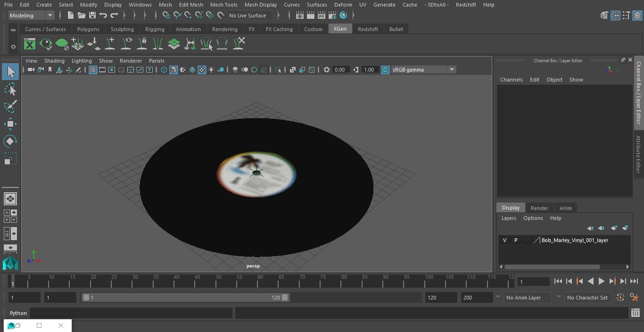This screenshot has height=332, width=644.
Task: Click Open scene folder icon
Action: click(82, 16)
